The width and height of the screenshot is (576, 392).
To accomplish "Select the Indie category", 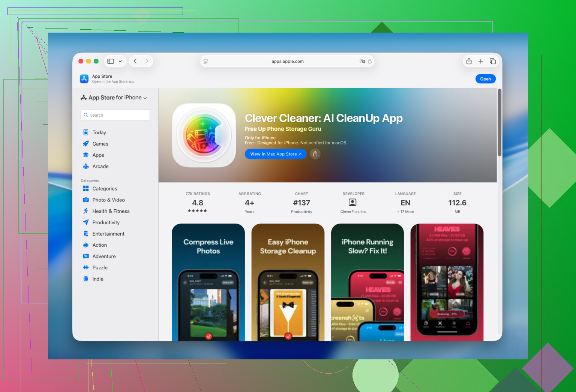I will pos(97,279).
